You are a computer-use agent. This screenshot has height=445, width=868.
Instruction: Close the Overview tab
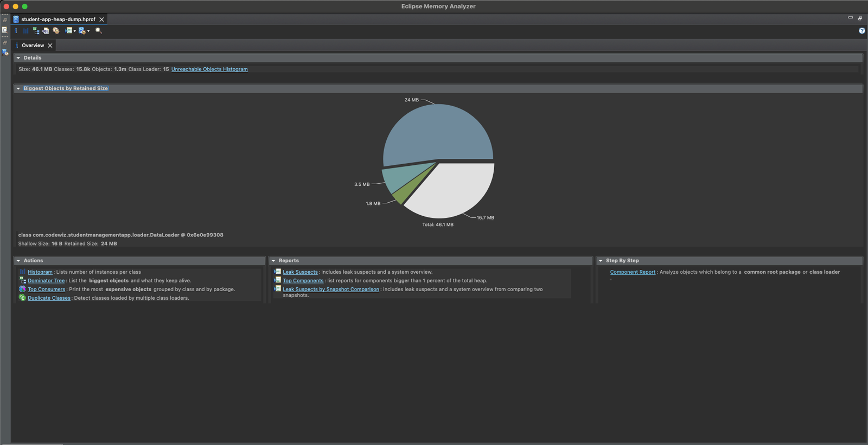click(50, 46)
